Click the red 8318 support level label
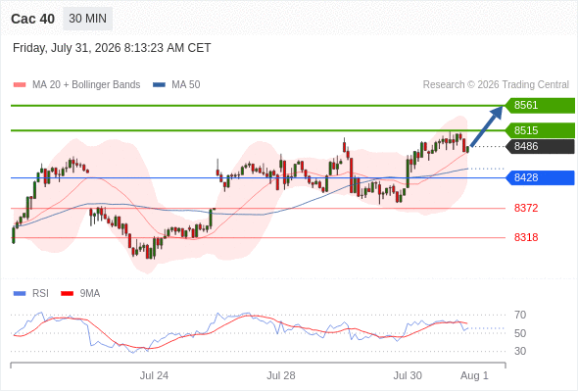This screenshot has width=578, height=392. pos(526,237)
